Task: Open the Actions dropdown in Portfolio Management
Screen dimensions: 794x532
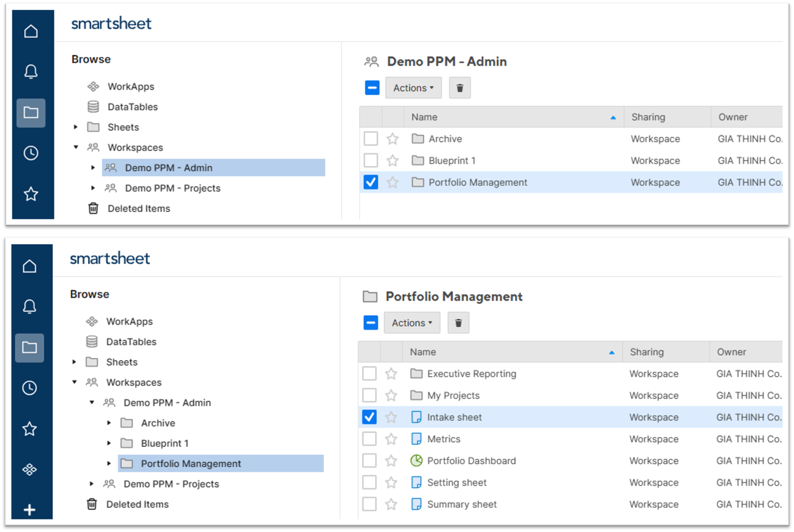Action: click(x=411, y=322)
